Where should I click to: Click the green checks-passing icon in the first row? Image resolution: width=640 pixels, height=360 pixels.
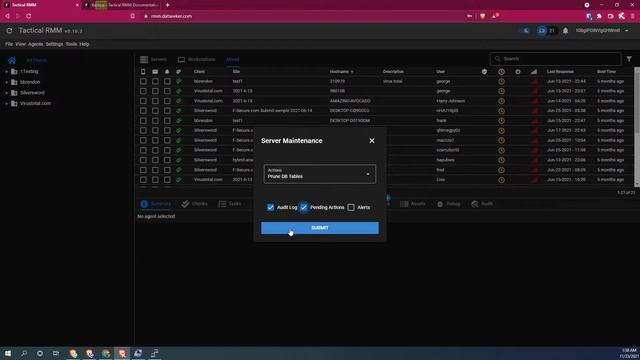[178, 81]
